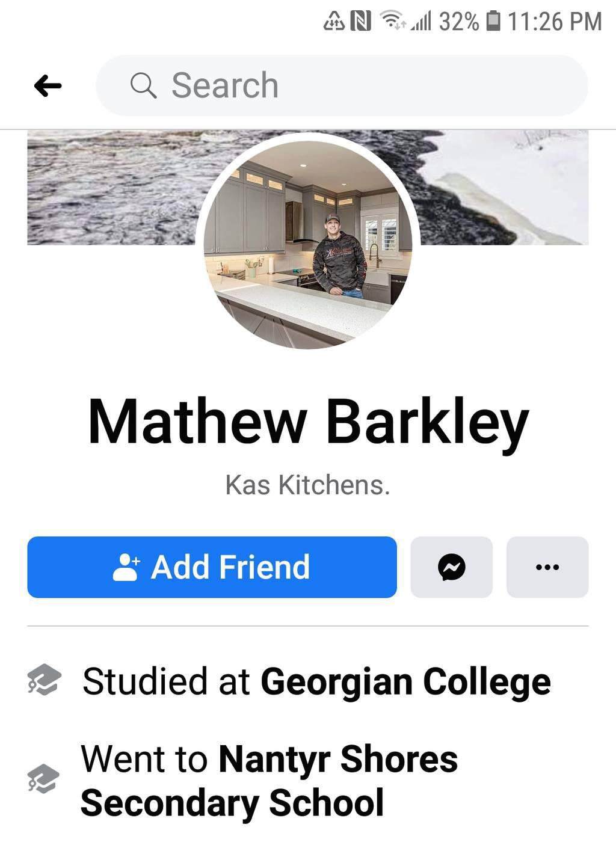Tap the signal strength bars icon

point(421,22)
